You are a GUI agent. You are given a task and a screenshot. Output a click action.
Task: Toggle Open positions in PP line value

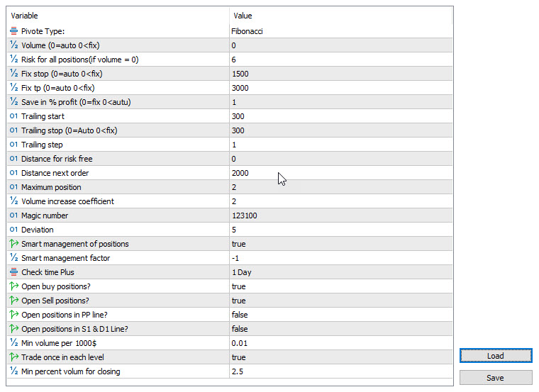tap(239, 315)
